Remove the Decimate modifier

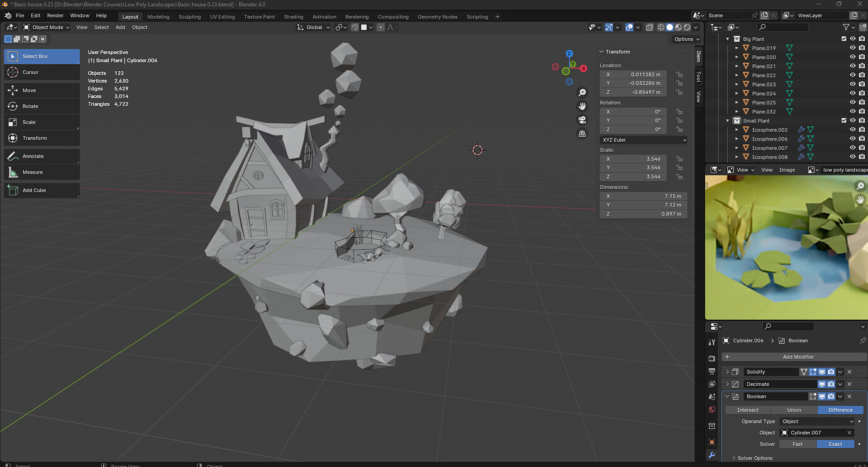[x=849, y=384]
